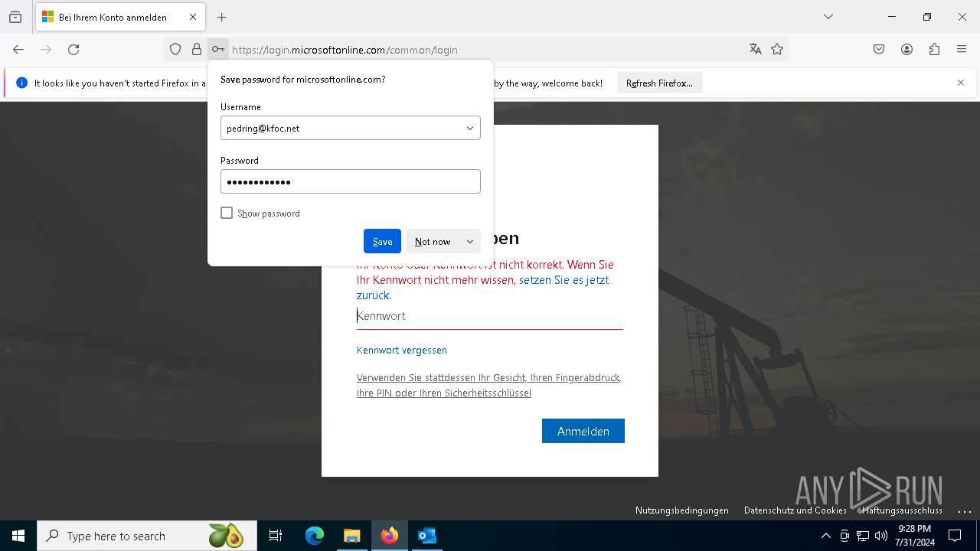980x551 pixels.
Task: Click the tracking protection shield icon
Action: point(175,50)
